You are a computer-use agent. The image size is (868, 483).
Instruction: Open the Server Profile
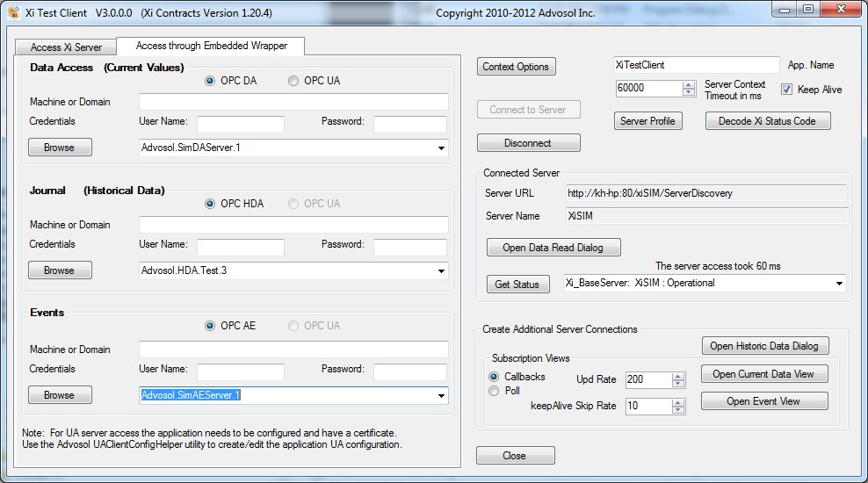(x=647, y=121)
